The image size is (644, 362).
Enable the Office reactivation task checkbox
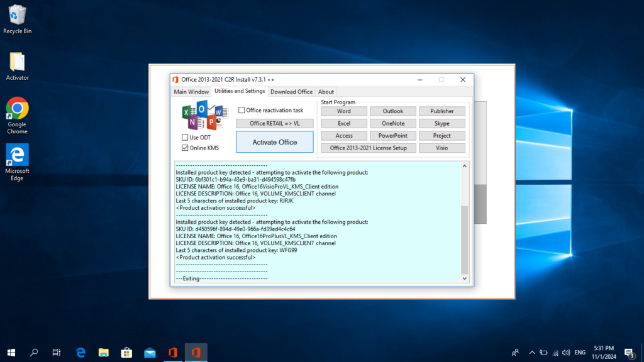point(241,110)
